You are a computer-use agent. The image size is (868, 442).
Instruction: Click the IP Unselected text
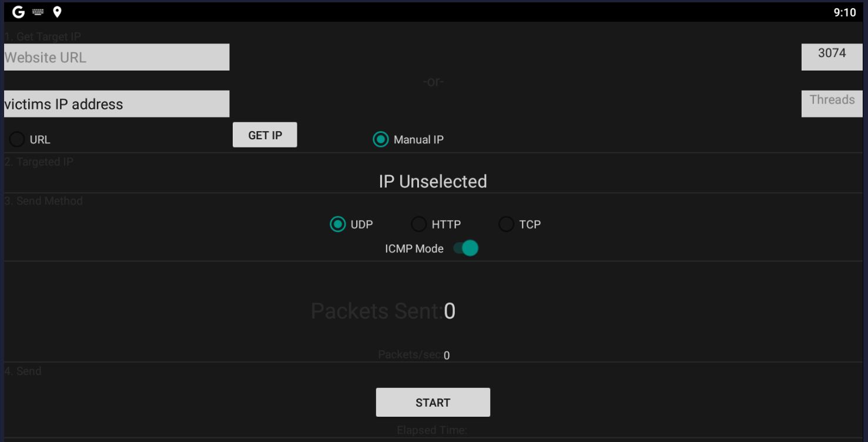tap(433, 181)
